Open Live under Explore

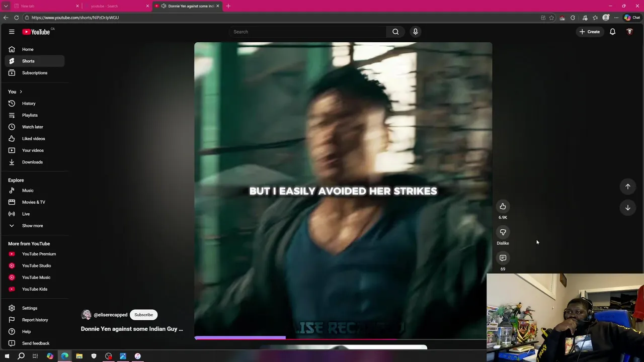pyautogui.click(x=35, y=214)
